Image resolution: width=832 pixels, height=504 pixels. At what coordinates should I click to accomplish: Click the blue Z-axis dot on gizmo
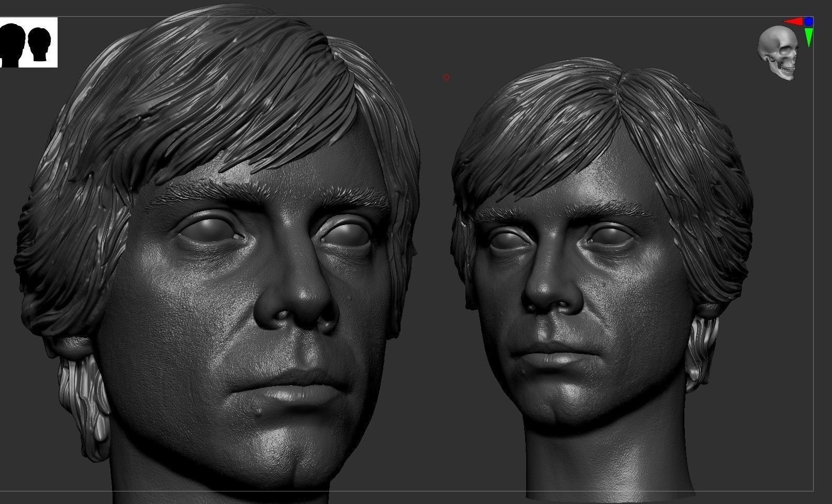[809, 21]
